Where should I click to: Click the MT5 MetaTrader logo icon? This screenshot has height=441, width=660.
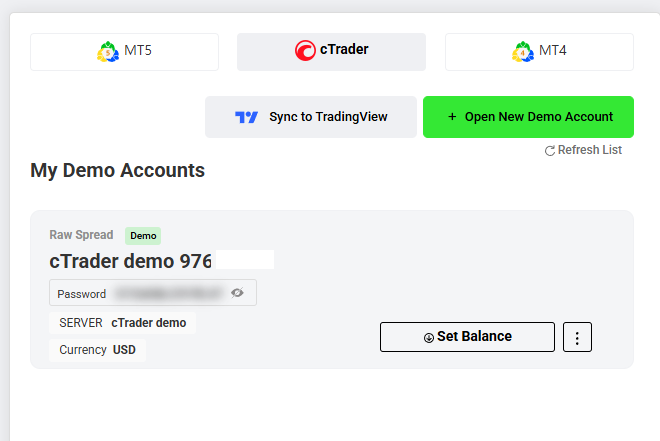coord(108,52)
